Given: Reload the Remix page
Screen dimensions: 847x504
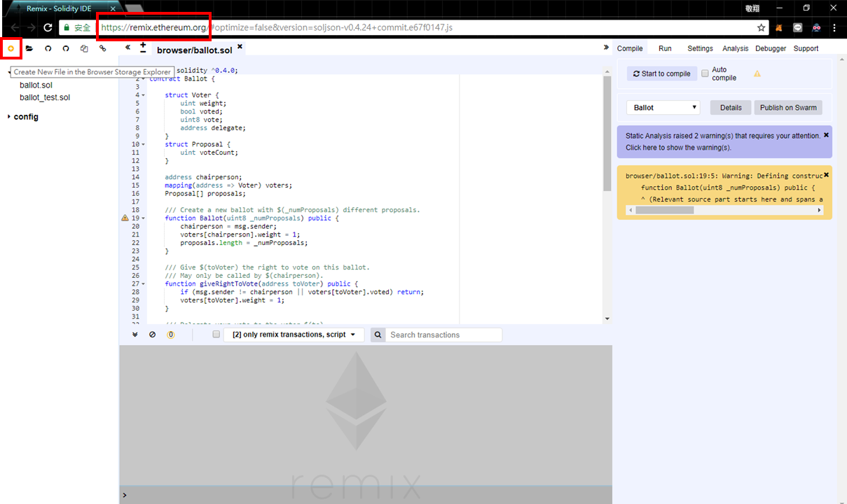Looking at the screenshot, I should (48, 27).
